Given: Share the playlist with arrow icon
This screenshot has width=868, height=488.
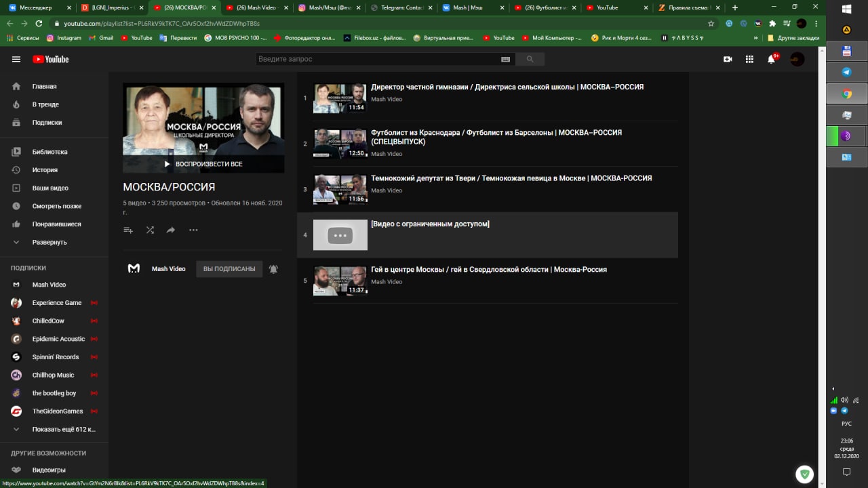Looking at the screenshot, I should tap(171, 230).
